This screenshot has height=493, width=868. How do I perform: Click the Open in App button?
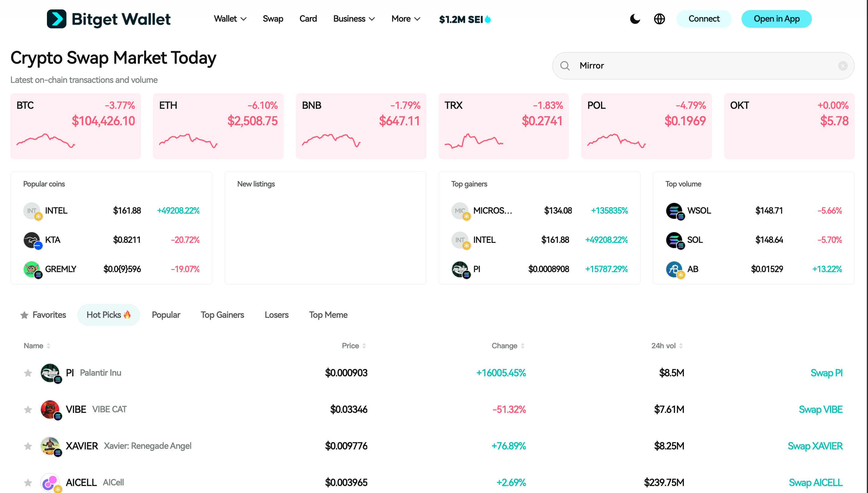pyautogui.click(x=776, y=19)
